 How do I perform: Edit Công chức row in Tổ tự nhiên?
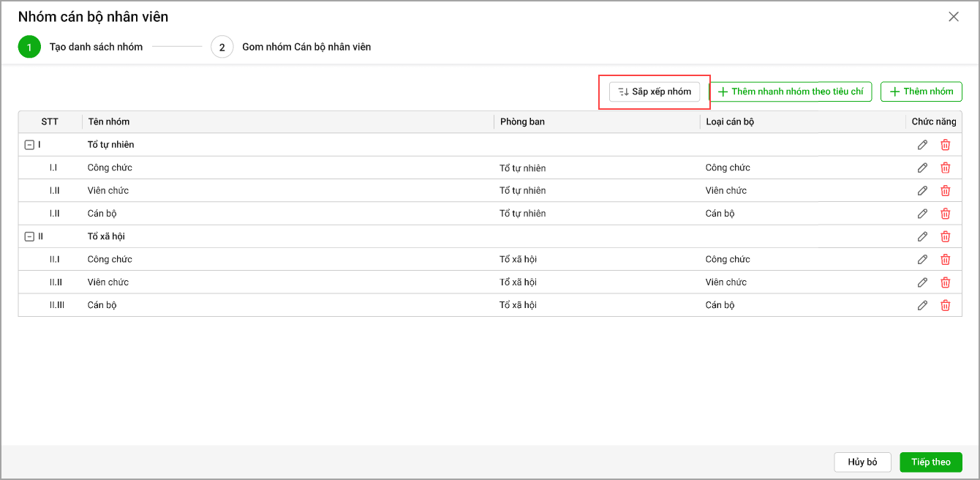[922, 168]
